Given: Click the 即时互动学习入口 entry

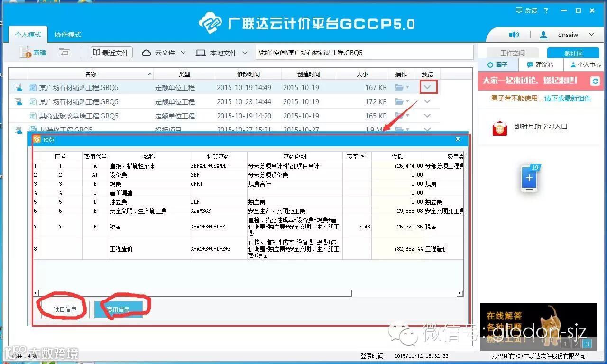Looking at the screenshot, I should (x=541, y=127).
